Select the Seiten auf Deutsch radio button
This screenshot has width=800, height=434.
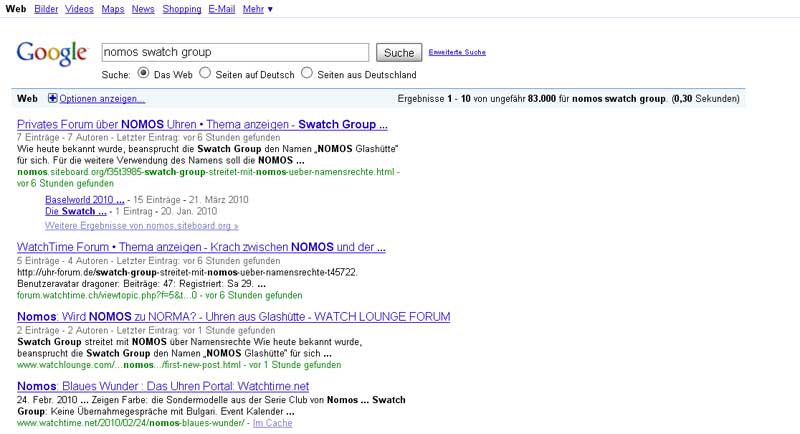(x=205, y=73)
